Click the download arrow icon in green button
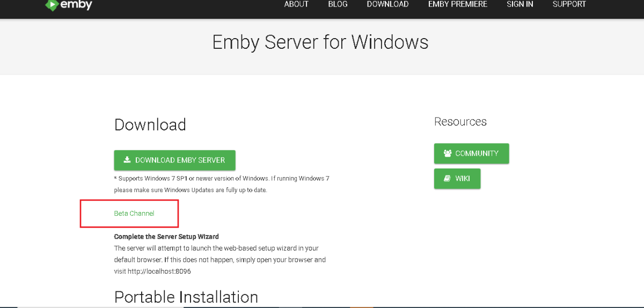Image resolution: width=644 pixels, height=308 pixels. click(127, 160)
